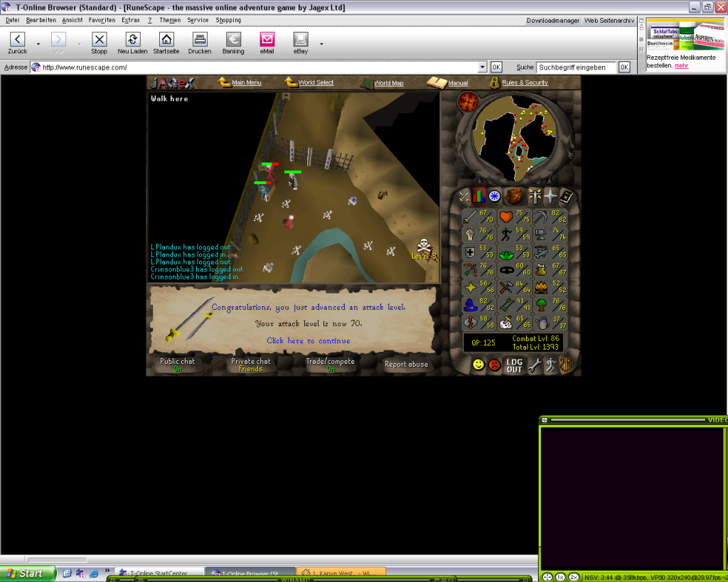
Task: Click the Suche search input field
Action: 576,68
